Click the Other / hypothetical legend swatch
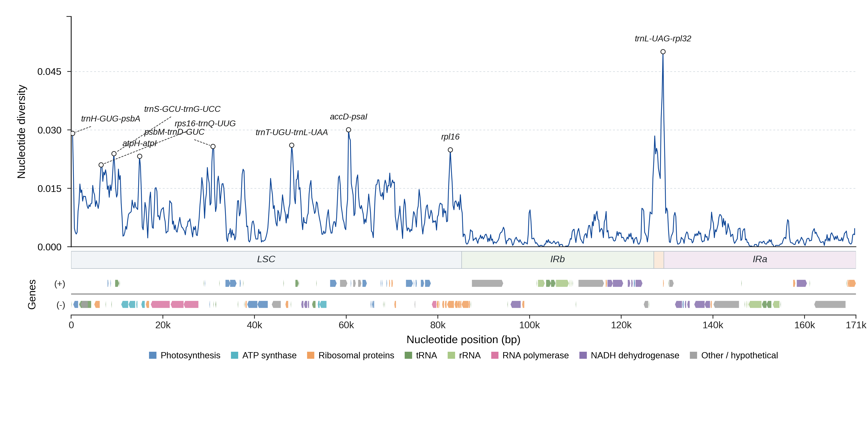Image resolution: width=868 pixels, height=422 pixels. coord(693,355)
